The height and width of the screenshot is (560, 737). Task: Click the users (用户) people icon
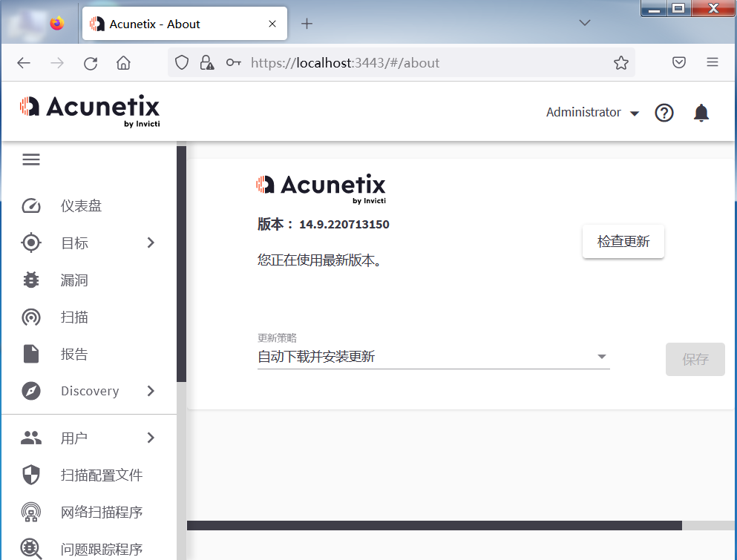click(x=31, y=438)
